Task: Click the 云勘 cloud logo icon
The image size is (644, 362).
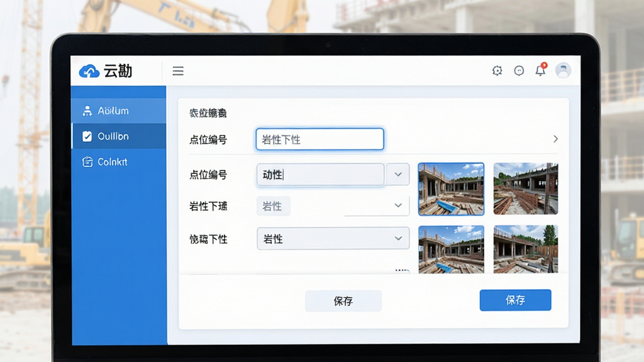Action: click(89, 71)
